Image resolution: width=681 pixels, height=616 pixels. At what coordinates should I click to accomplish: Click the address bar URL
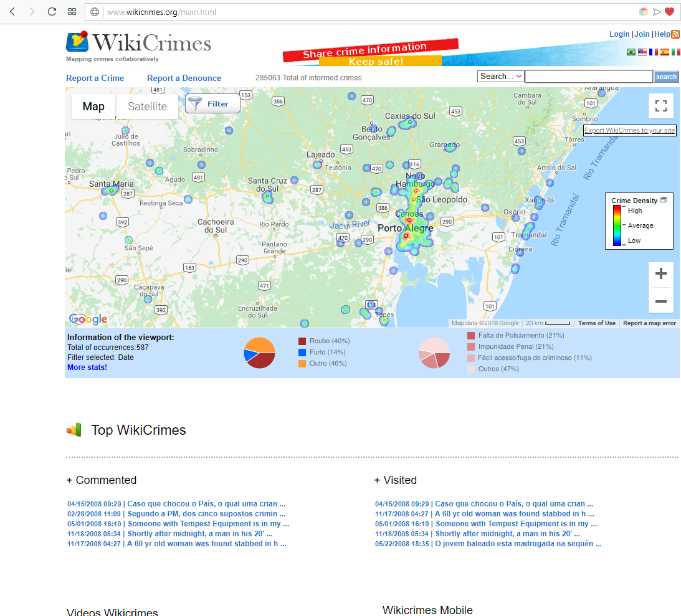tap(161, 12)
